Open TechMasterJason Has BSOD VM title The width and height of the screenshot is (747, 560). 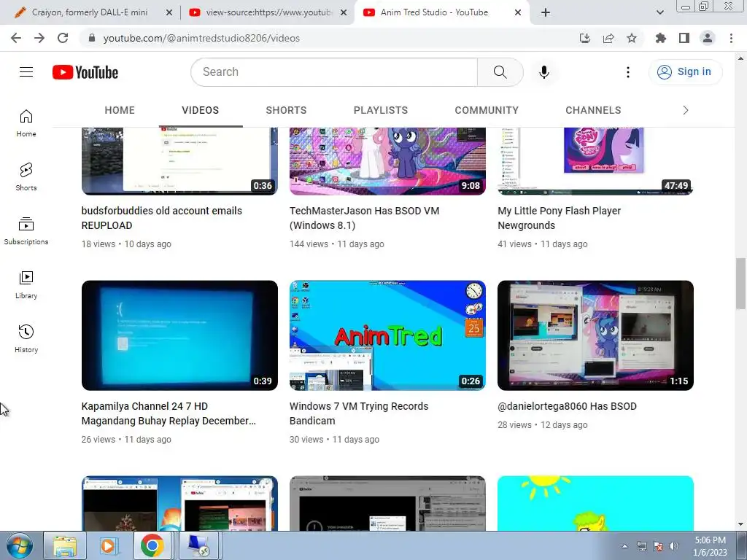click(365, 218)
